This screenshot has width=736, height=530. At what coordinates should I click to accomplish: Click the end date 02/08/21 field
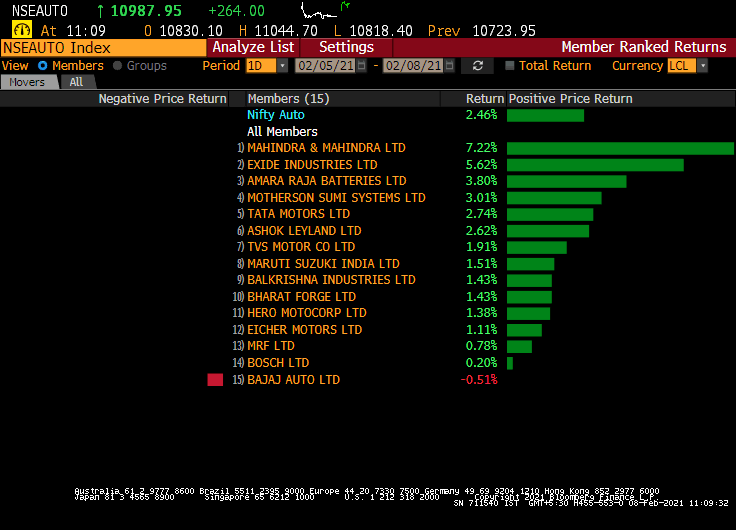pyautogui.click(x=412, y=66)
